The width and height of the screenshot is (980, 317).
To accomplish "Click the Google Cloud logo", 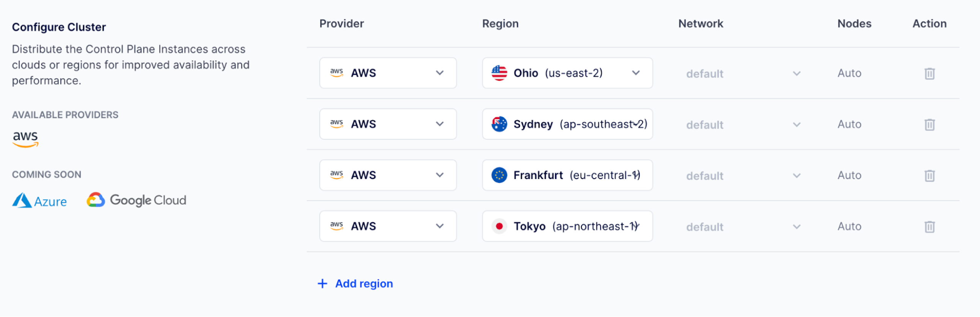I will (137, 200).
